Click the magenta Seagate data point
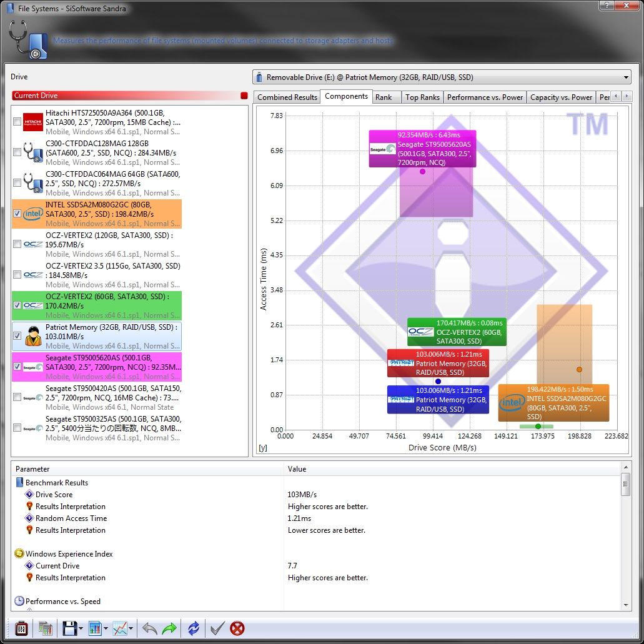Viewport: 644px width, 644px height. (x=423, y=172)
